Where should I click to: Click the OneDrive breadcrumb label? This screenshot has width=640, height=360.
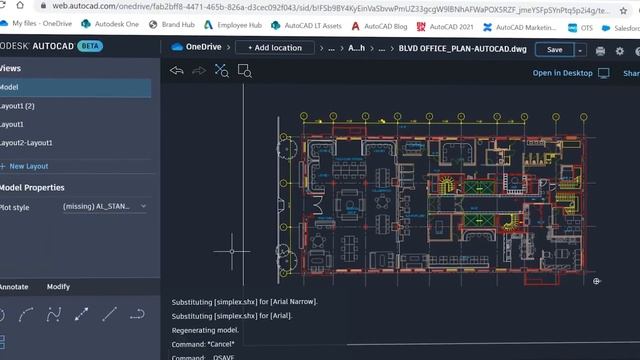coord(204,47)
